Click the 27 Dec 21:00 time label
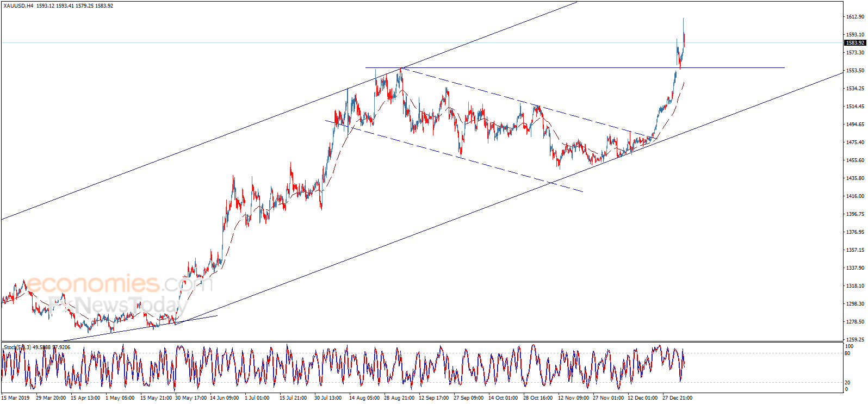Image resolution: width=868 pixels, height=404 pixels. tap(678, 398)
